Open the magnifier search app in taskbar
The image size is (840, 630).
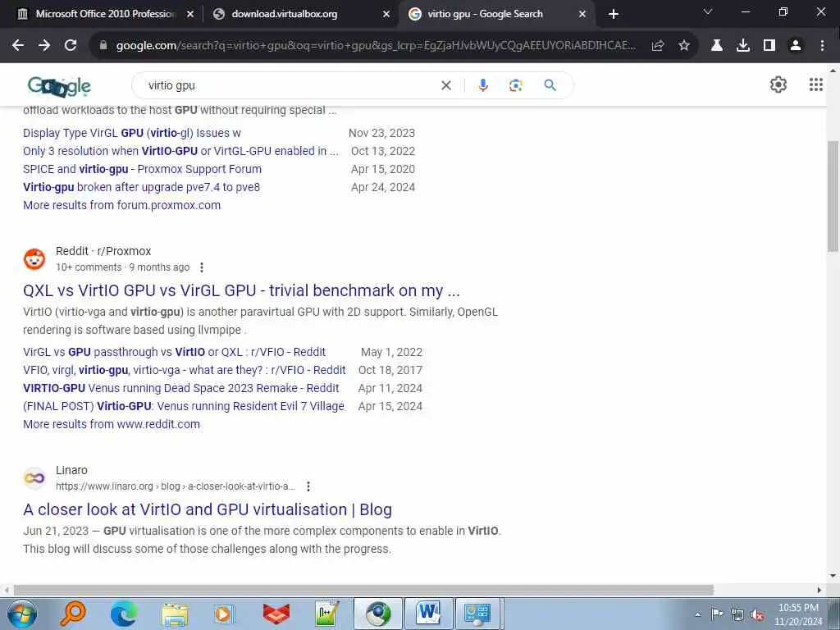(73, 614)
